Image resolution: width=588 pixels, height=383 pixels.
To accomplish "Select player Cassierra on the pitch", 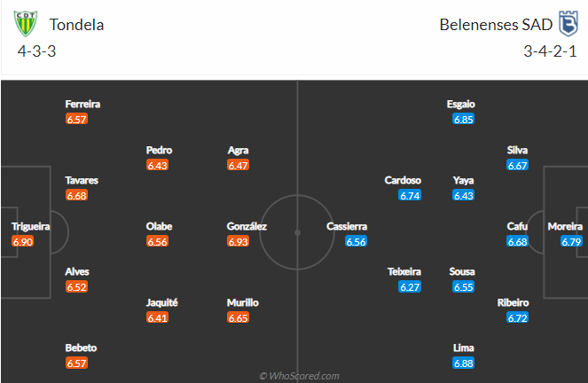I will click(x=347, y=226).
